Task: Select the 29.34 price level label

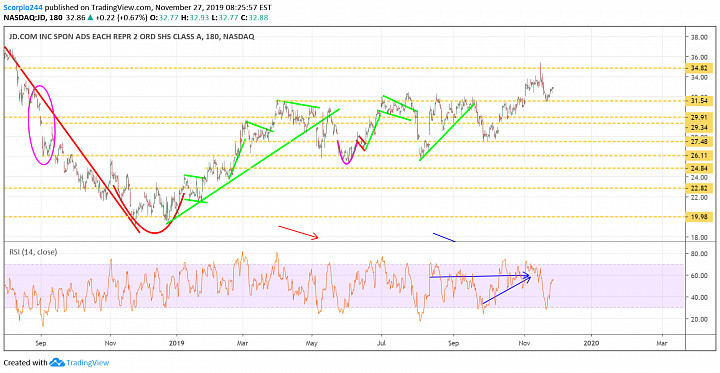Action: (699, 127)
